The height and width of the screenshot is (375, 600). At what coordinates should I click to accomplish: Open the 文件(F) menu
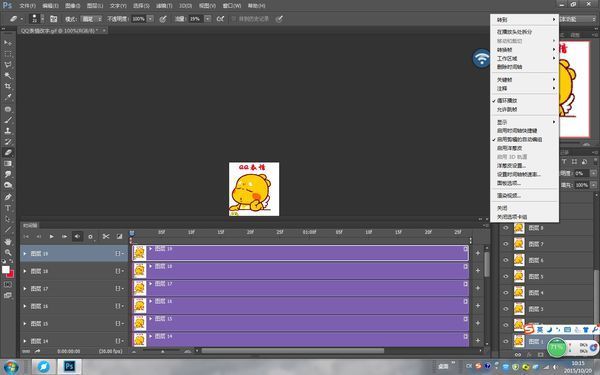coord(27,6)
